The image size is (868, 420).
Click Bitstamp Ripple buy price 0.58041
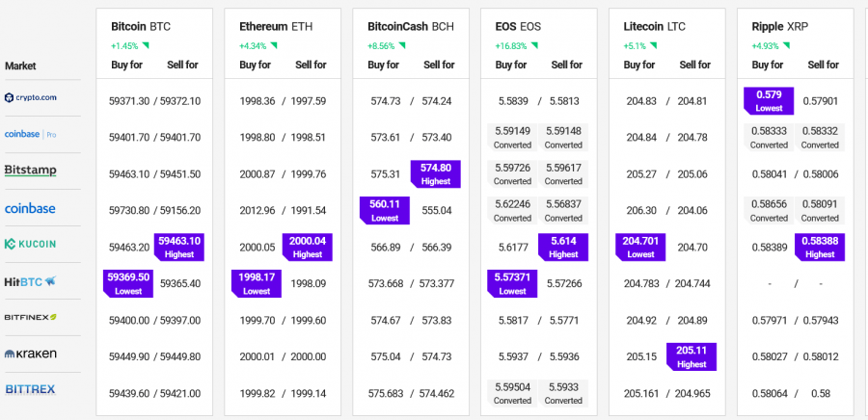coord(770,174)
